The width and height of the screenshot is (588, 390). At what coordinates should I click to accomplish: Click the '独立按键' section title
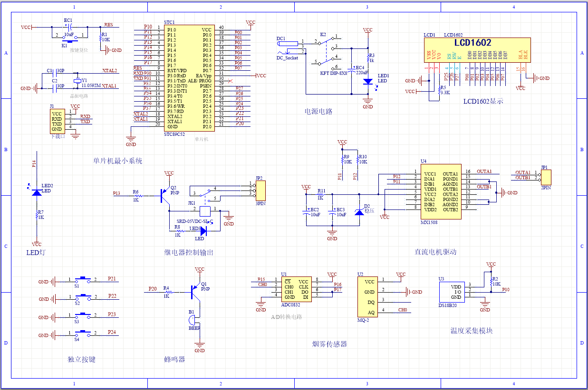point(81,360)
